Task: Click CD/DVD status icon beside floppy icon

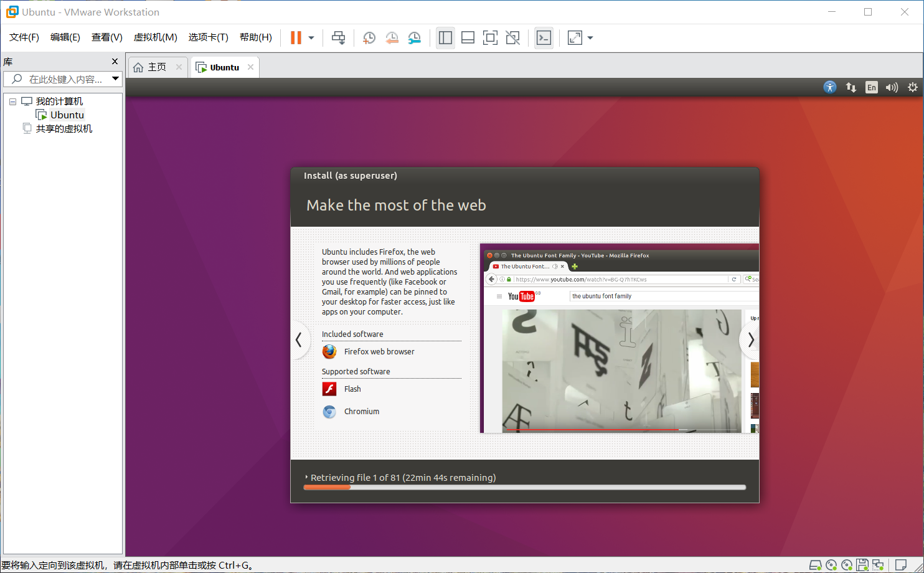Action: (847, 566)
